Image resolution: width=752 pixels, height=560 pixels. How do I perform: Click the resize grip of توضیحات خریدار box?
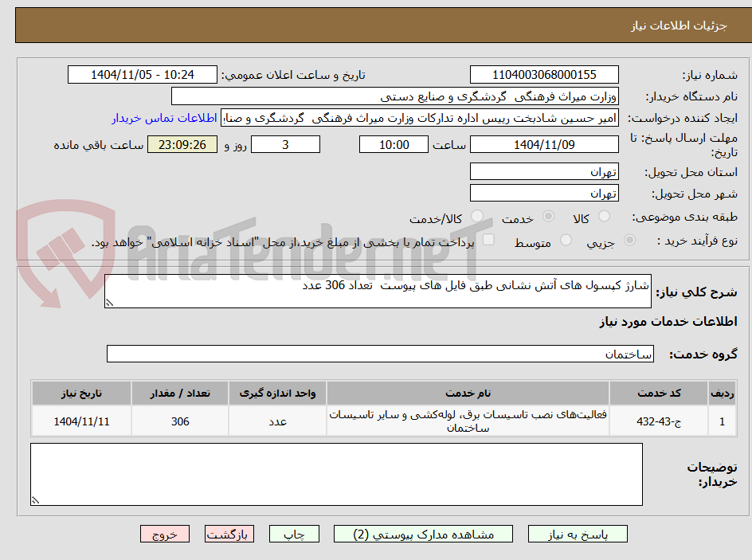pyautogui.click(x=35, y=500)
